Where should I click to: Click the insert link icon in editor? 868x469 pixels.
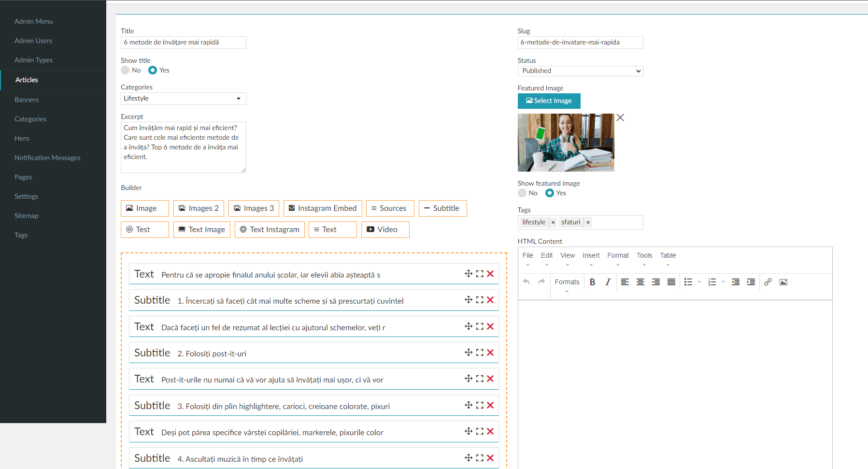coord(768,282)
